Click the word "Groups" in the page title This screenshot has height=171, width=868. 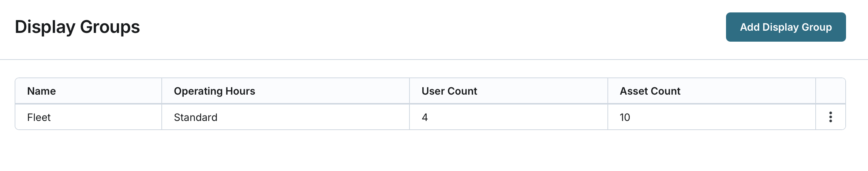110,27
